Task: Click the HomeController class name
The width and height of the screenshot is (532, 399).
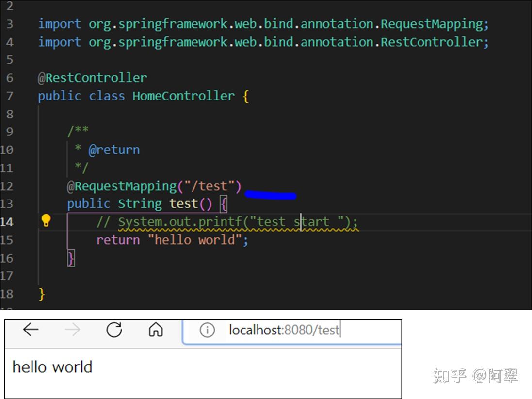Action: click(x=183, y=96)
